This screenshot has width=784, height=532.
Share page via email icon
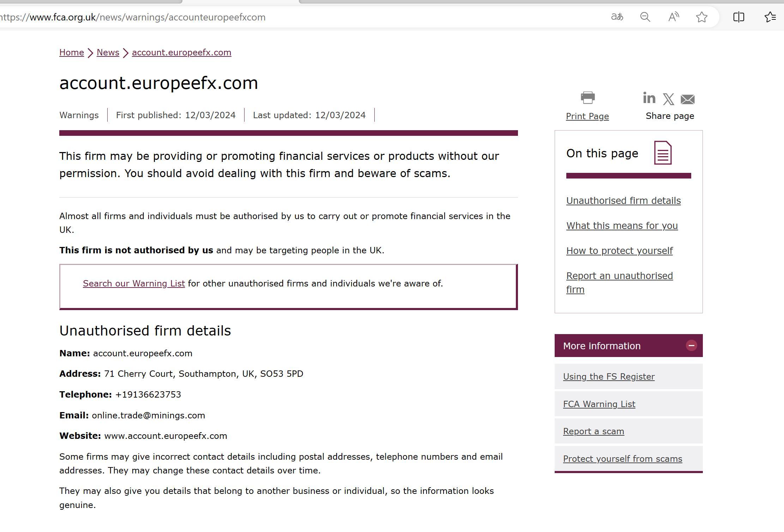[687, 99]
